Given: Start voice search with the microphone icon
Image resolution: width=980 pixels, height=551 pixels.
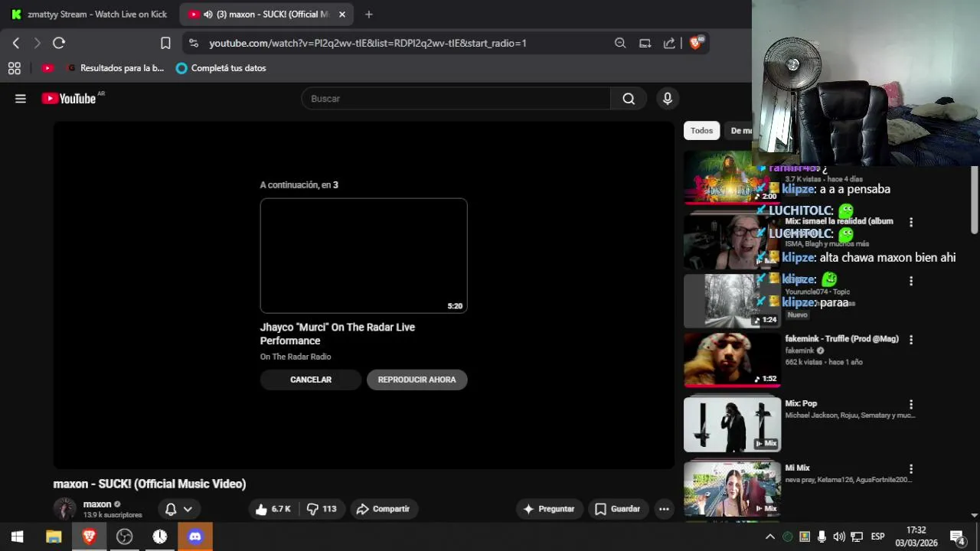Looking at the screenshot, I should click(x=668, y=99).
